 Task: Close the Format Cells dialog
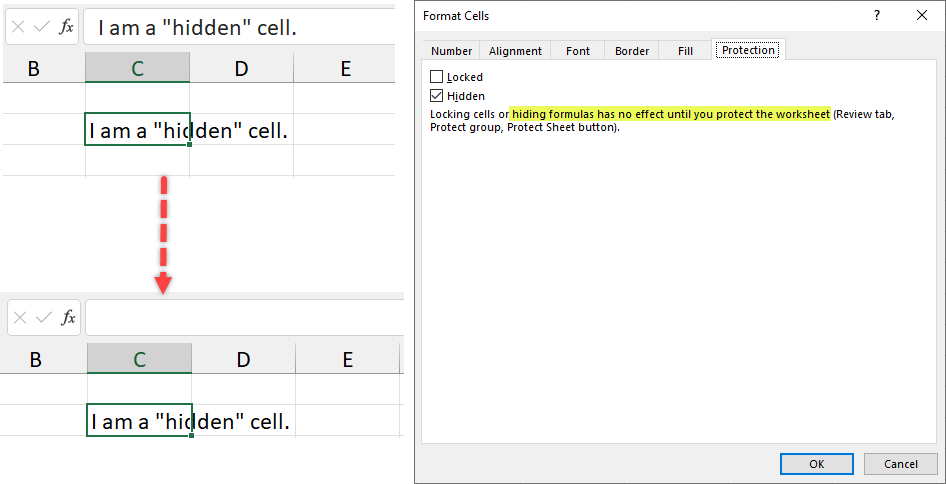[x=921, y=15]
